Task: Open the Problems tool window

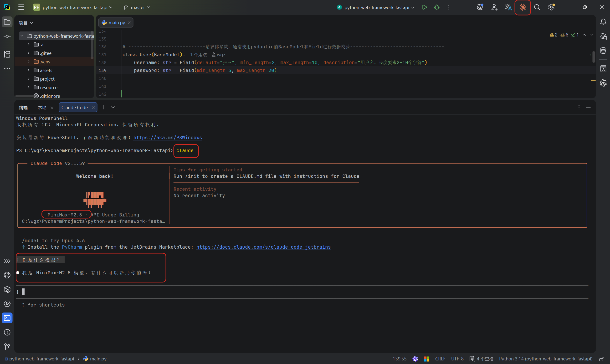Action: [7, 332]
